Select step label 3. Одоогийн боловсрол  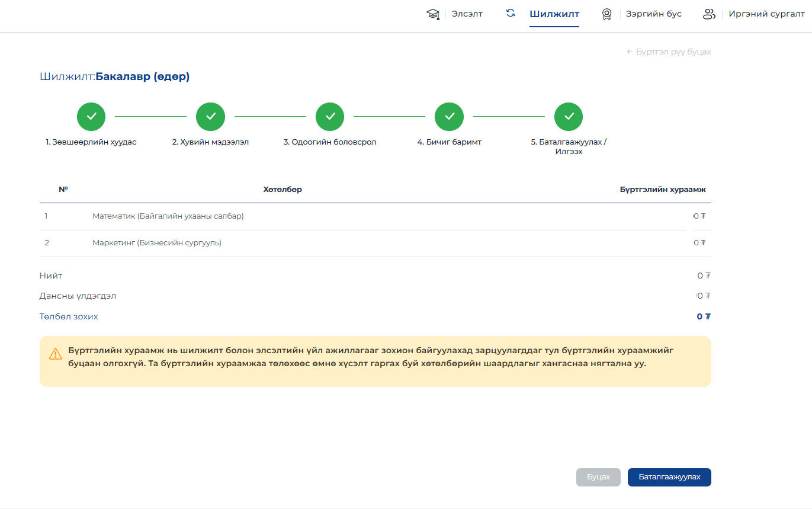[330, 142]
